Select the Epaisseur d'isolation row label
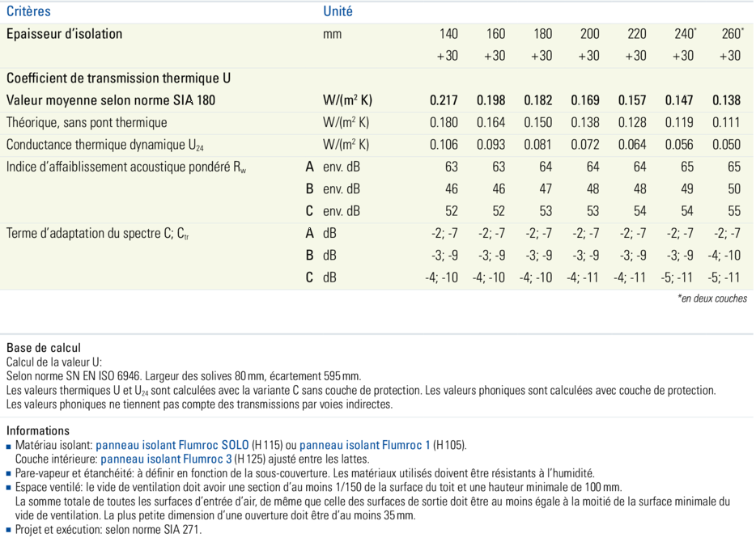The image size is (756, 542). tap(65, 34)
